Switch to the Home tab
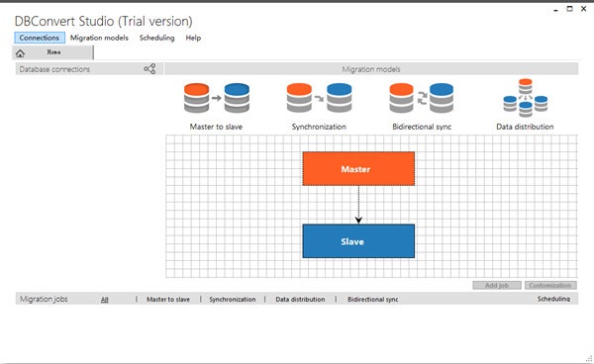 click(x=53, y=52)
